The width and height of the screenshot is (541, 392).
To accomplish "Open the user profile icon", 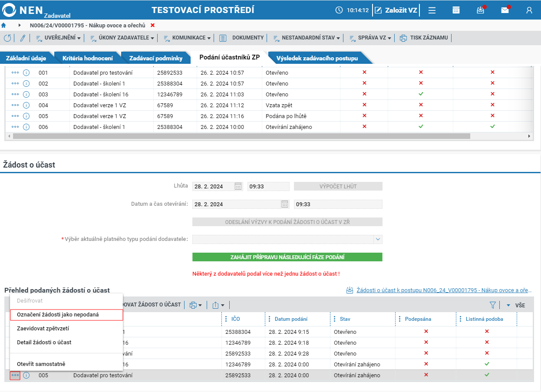I will tap(529, 10).
